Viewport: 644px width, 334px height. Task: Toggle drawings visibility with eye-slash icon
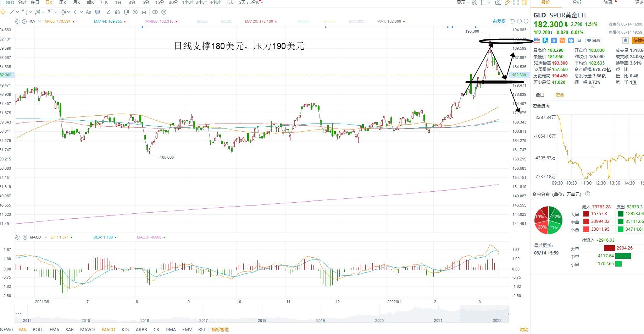[135, 12]
